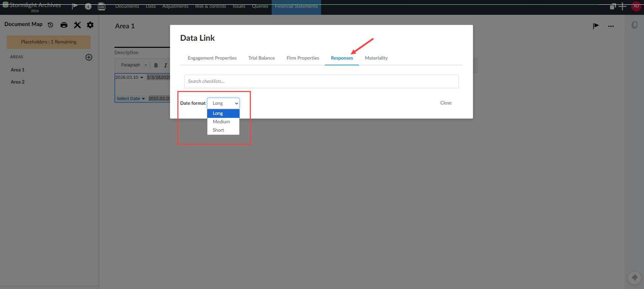Toggle bold formatting in editor toolbar

coord(156,65)
